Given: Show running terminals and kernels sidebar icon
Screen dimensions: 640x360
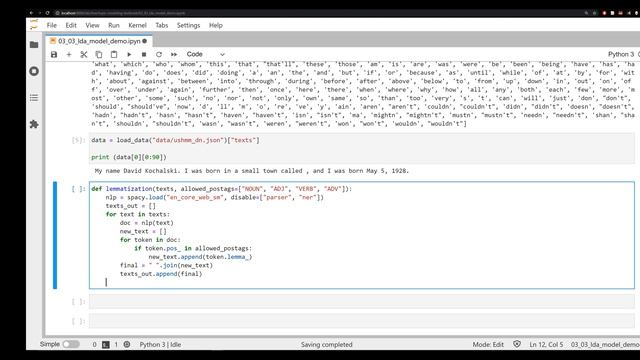Looking at the screenshot, I should tap(34, 71).
